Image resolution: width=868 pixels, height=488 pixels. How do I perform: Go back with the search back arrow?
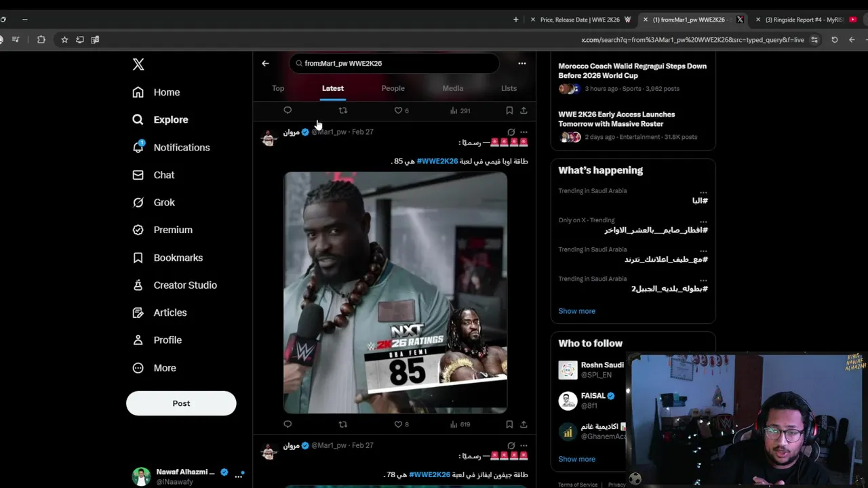(265, 63)
